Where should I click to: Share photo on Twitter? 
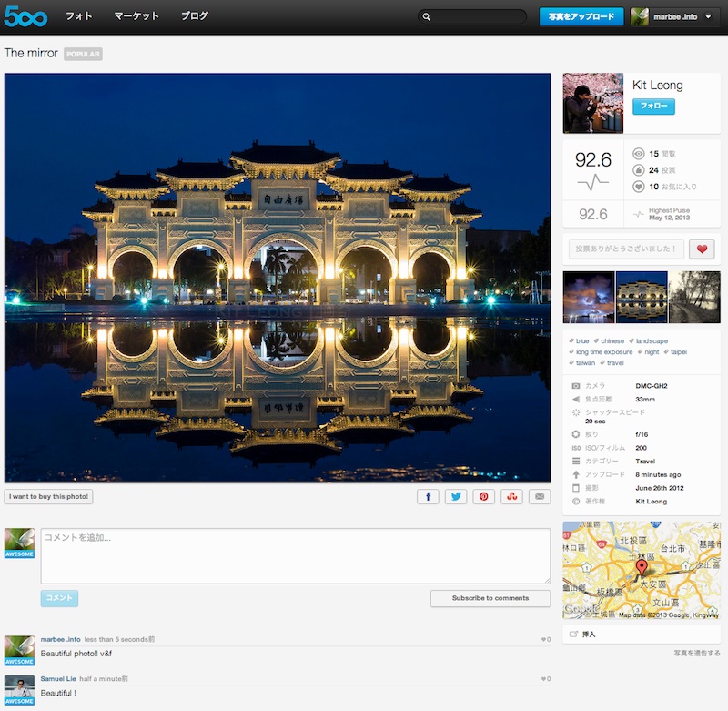[456, 497]
